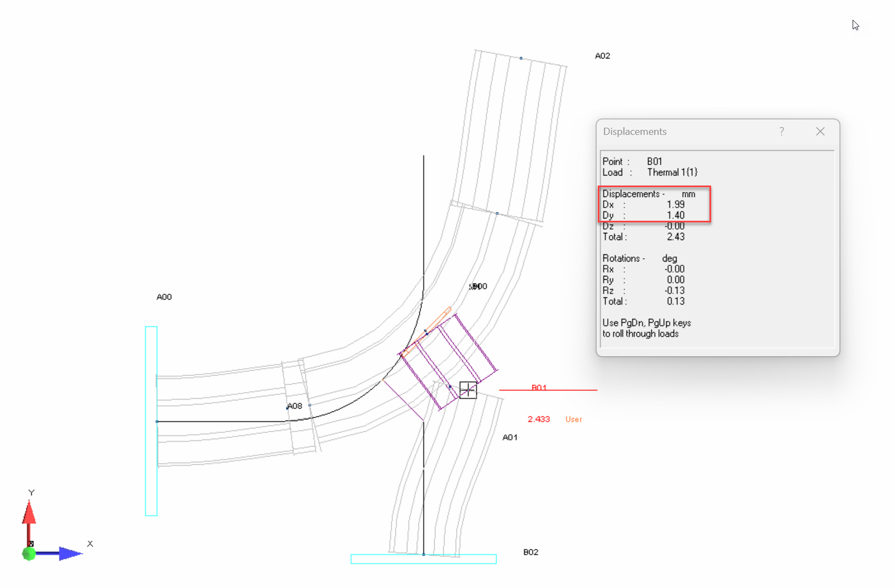Select the A00 node label
Screen dimensions: 895x588
pyautogui.click(x=164, y=297)
